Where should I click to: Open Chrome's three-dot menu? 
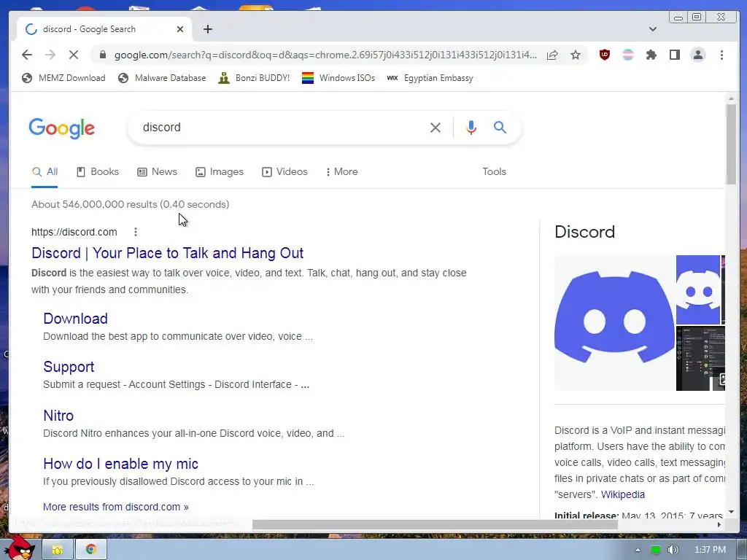point(721,55)
